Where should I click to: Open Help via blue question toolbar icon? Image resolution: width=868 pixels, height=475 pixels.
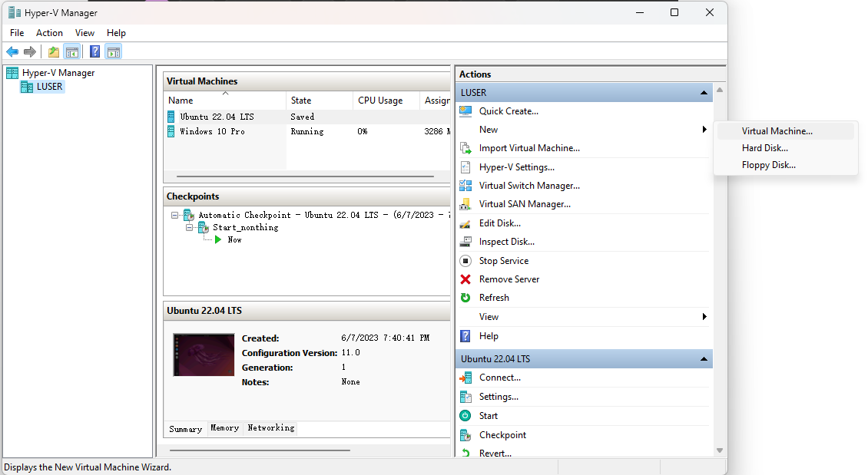[95, 52]
